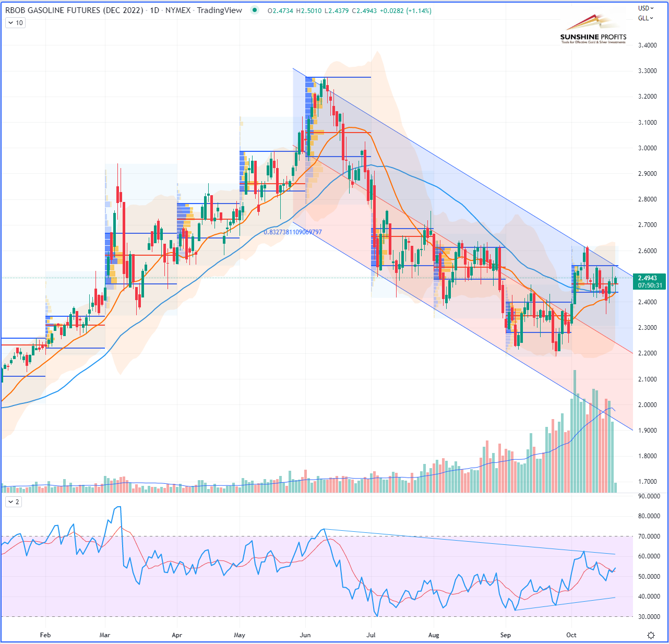Select the 1D interval label

(x=154, y=10)
